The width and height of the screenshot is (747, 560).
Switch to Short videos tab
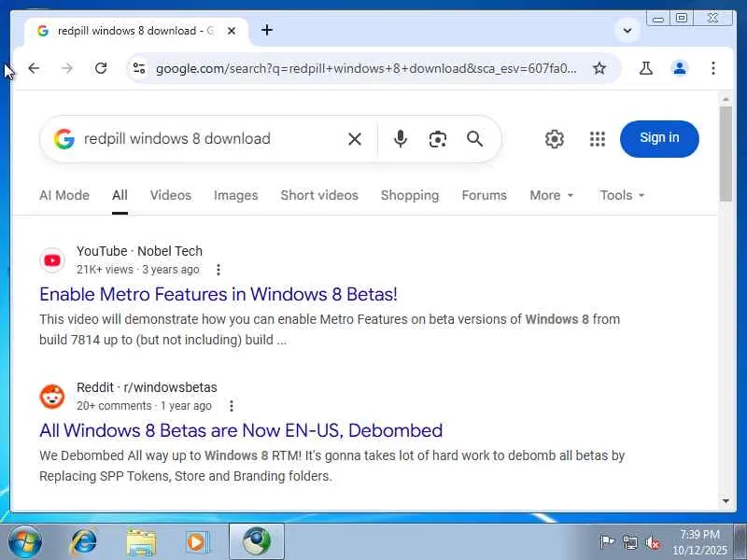point(319,195)
